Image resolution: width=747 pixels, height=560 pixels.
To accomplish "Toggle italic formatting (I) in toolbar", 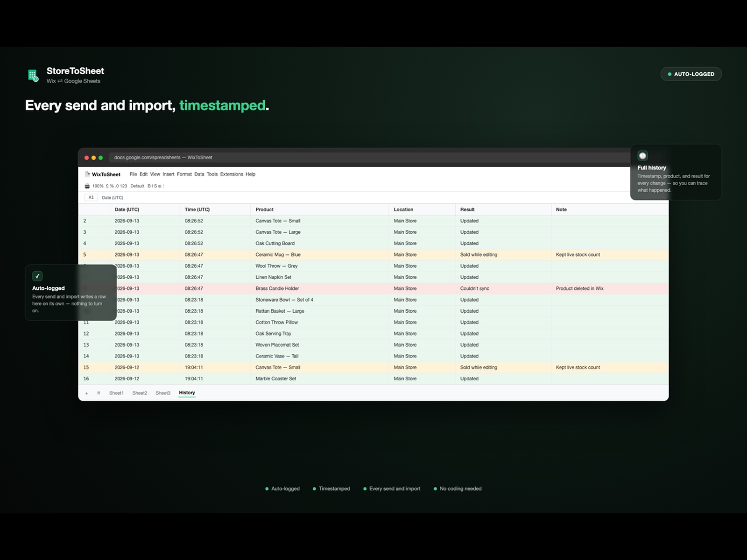I will click(x=152, y=186).
